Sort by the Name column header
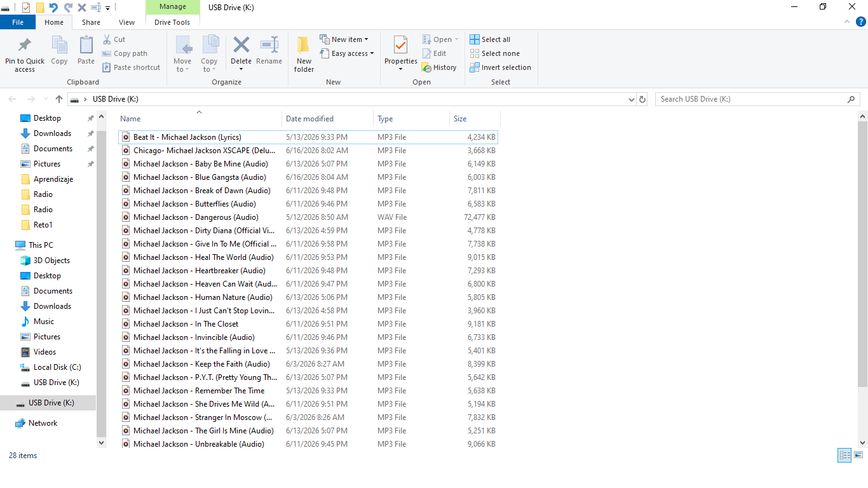Viewport: 868px width, 488px height. 199,118
